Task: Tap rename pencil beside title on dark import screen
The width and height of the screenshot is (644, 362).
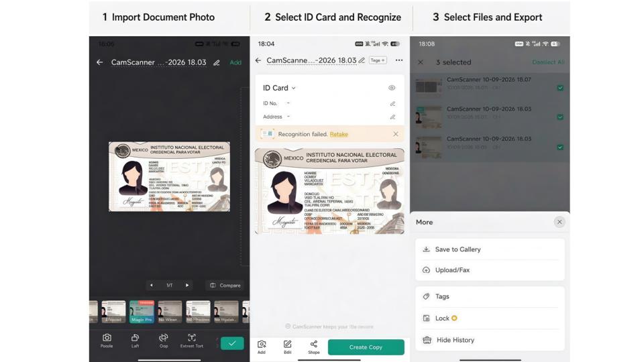Action: pos(217,62)
